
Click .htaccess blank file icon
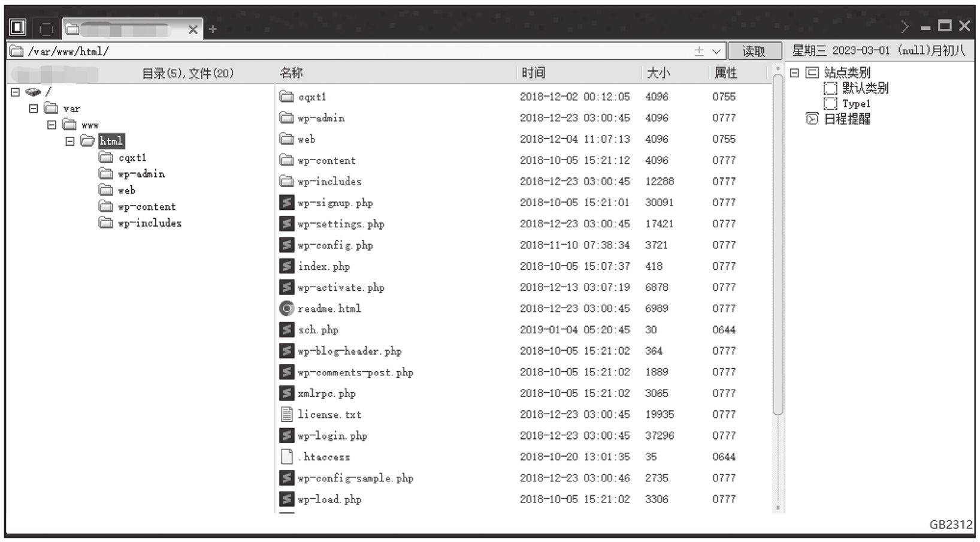click(x=287, y=457)
